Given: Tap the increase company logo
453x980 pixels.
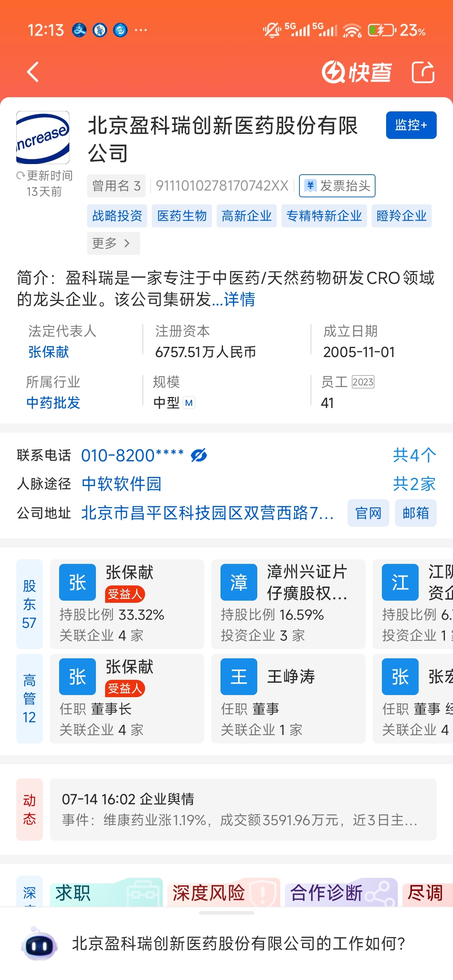Looking at the screenshot, I should (x=43, y=137).
